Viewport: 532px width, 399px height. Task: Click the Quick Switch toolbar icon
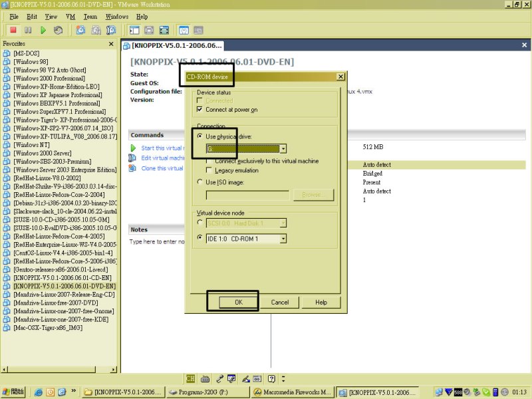149,30
